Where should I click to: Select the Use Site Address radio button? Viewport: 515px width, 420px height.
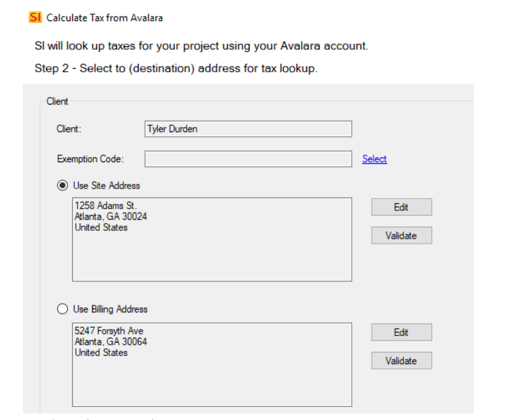point(62,186)
